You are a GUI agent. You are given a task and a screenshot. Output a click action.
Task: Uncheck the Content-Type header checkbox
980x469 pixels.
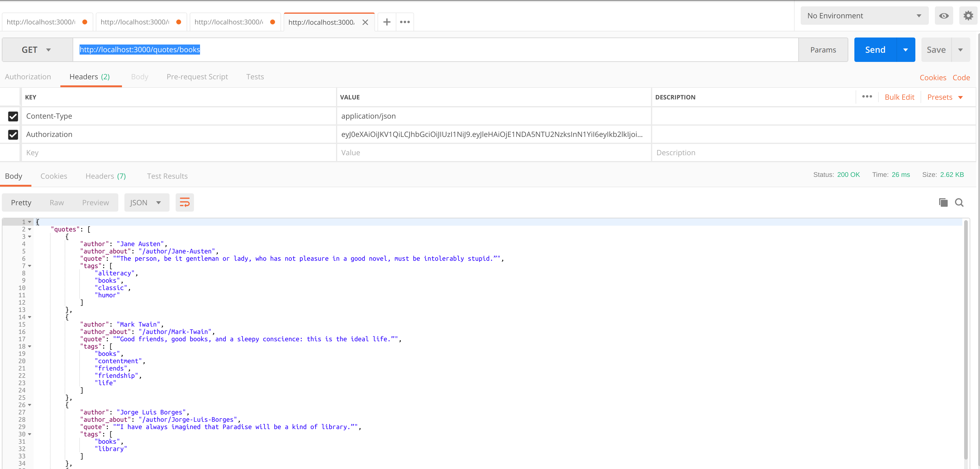tap(13, 116)
